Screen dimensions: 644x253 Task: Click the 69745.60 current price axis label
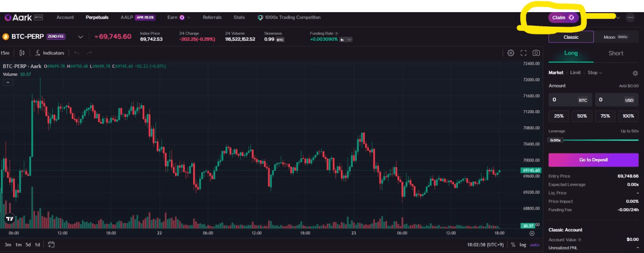[530, 171]
